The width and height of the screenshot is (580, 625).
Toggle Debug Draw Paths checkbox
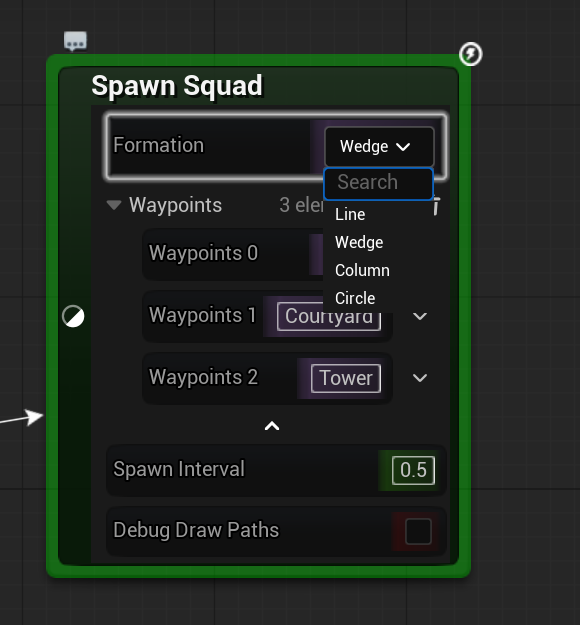point(418,531)
